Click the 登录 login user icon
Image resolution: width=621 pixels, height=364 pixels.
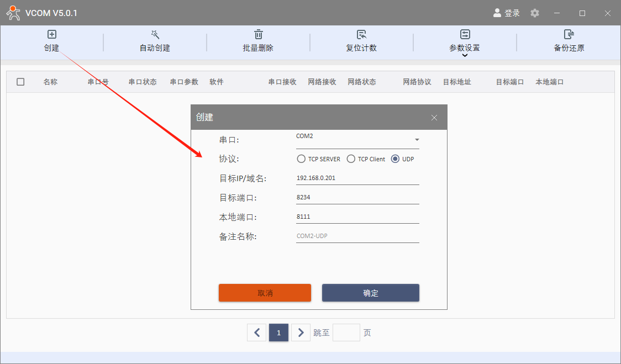coord(497,13)
